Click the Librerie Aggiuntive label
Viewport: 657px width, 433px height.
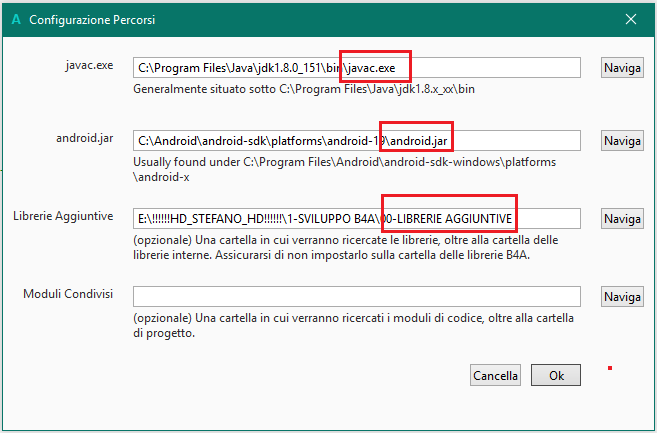tap(63, 216)
